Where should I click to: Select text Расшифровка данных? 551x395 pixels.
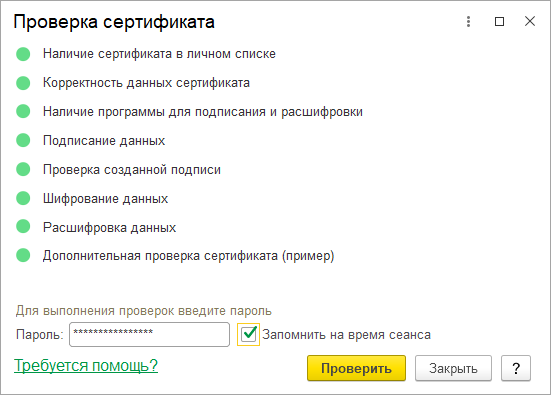(109, 227)
